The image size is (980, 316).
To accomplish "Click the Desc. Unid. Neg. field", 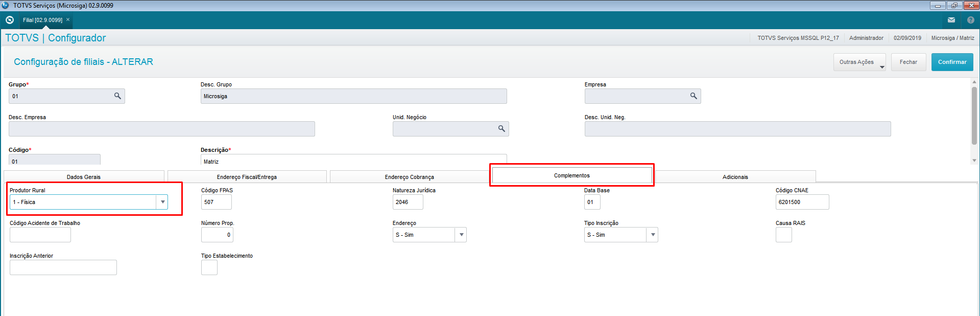I will [x=737, y=129].
